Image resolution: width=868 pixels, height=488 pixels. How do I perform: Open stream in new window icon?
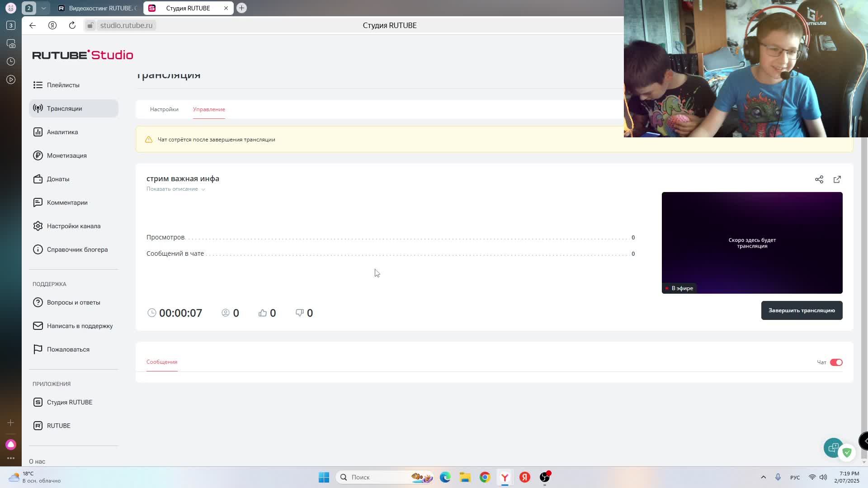click(x=837, y=179)
